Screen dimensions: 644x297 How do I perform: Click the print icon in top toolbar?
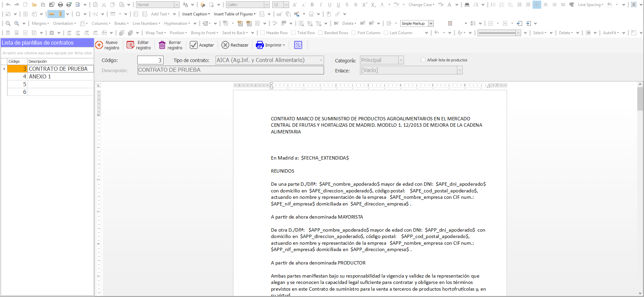[x=60, y=5]
